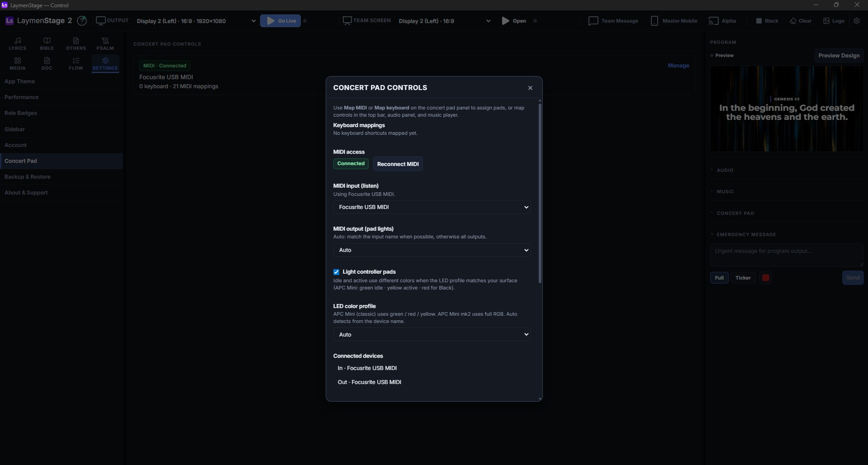Click the Go Live play button

(280, 21)
